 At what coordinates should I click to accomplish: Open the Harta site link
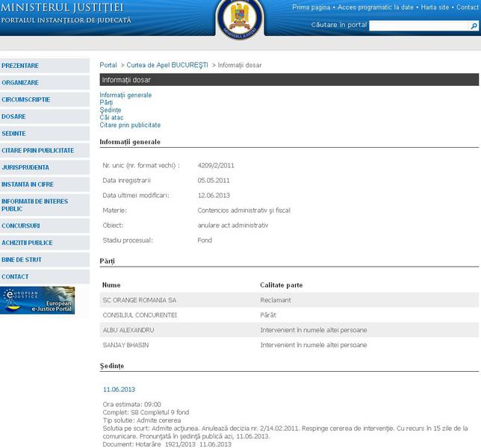(x=435, y=7)
